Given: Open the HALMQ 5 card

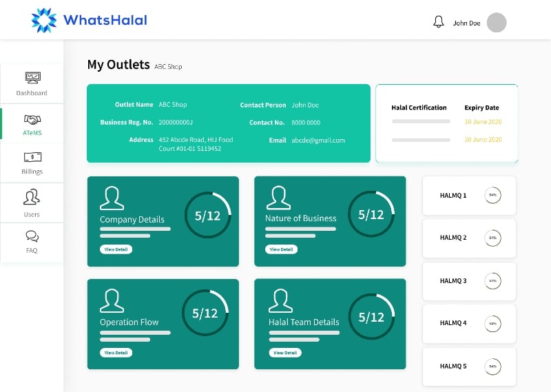Looking at the screenshot, I should point(469,367).
